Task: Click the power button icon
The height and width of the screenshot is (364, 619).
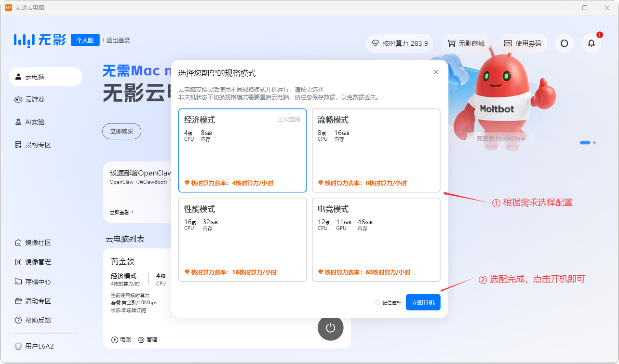Action: [330, 328]
